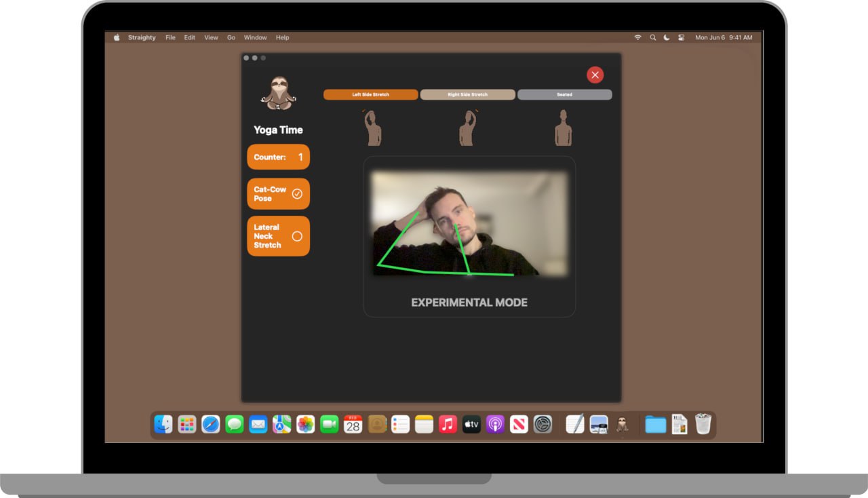Select the Right Side Stretch tab
This screenshot has width=868, height=498.
point(468,95)
